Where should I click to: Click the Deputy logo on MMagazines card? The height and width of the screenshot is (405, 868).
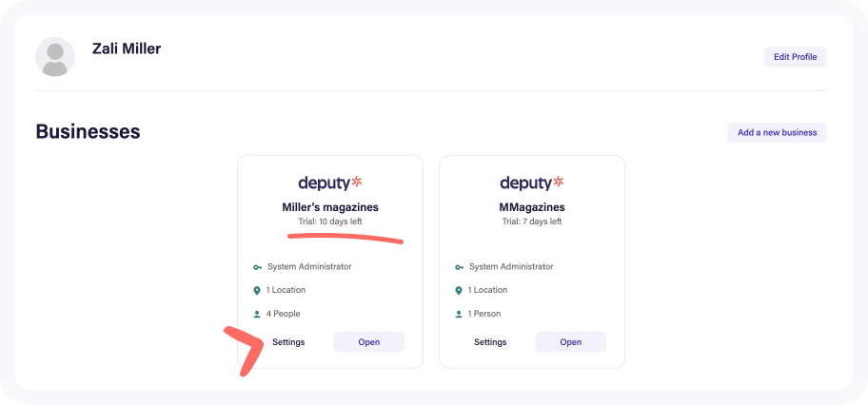click(531, 183)
